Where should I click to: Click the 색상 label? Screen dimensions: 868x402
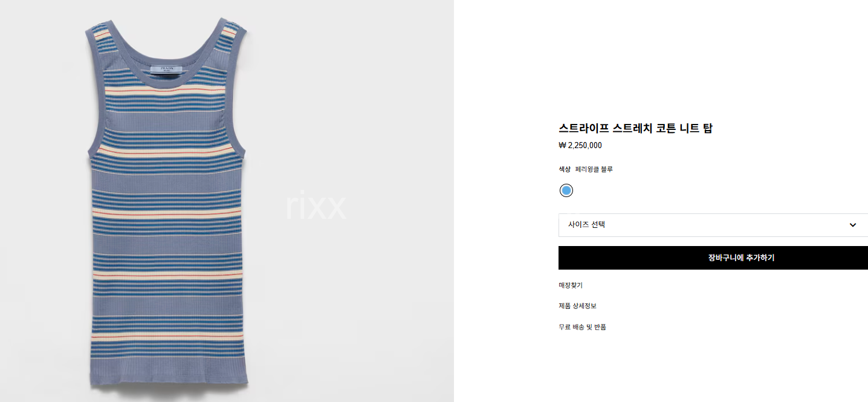pyautogui.click(x=565, y=169)
